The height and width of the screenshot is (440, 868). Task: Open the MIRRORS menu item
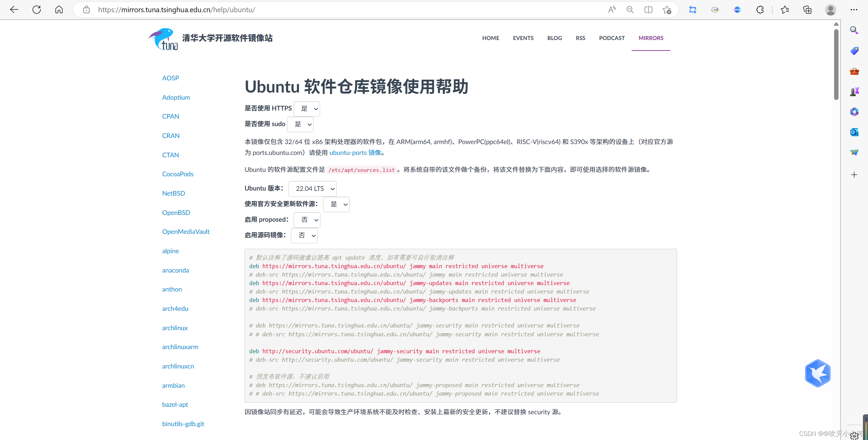(x=651, y=38)
